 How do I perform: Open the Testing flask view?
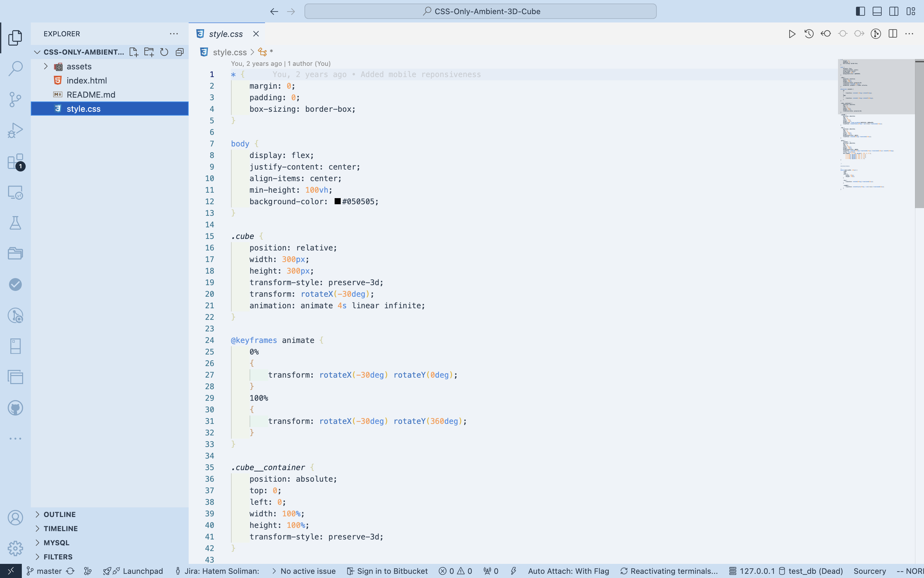click(x=15, y=223)
